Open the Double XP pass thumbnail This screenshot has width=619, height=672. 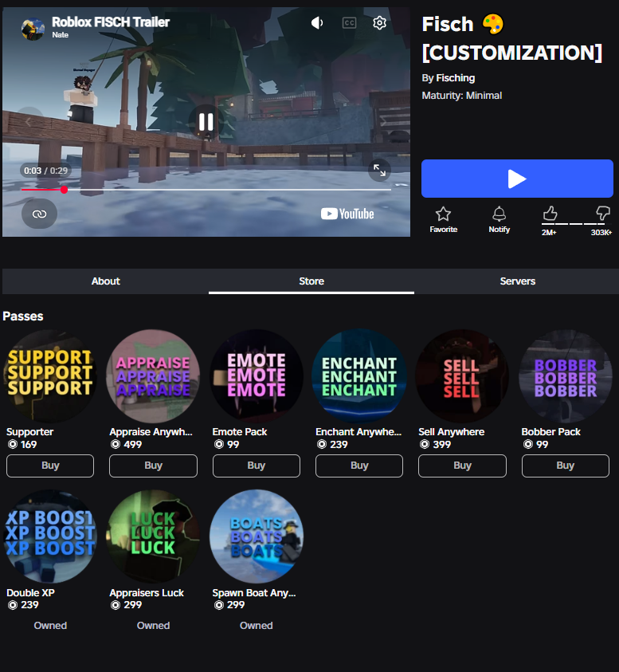click(x=50, y=536)
